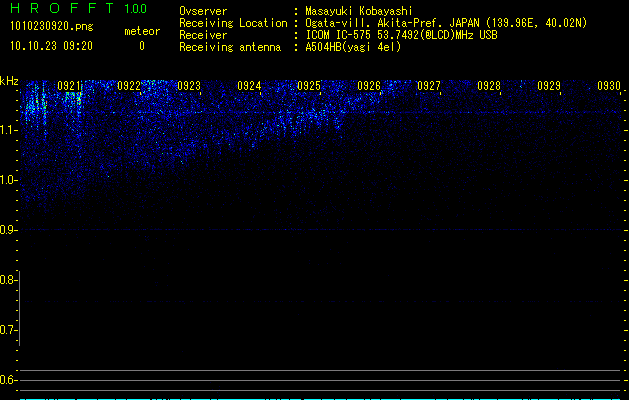Click the 0929 time marker
629x400 pixels.
pos(549,86)
